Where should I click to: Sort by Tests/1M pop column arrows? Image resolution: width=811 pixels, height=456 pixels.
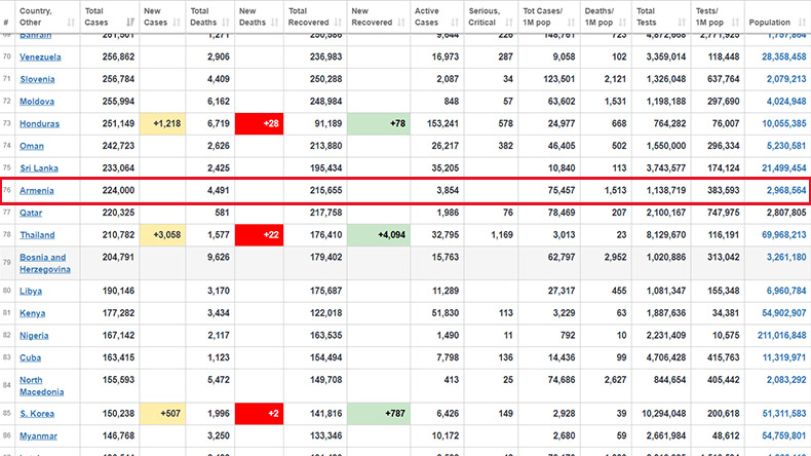[x=735, y=22]
